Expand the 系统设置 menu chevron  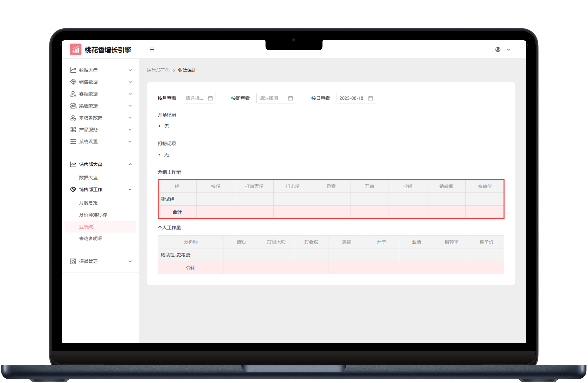coord(130,141)
